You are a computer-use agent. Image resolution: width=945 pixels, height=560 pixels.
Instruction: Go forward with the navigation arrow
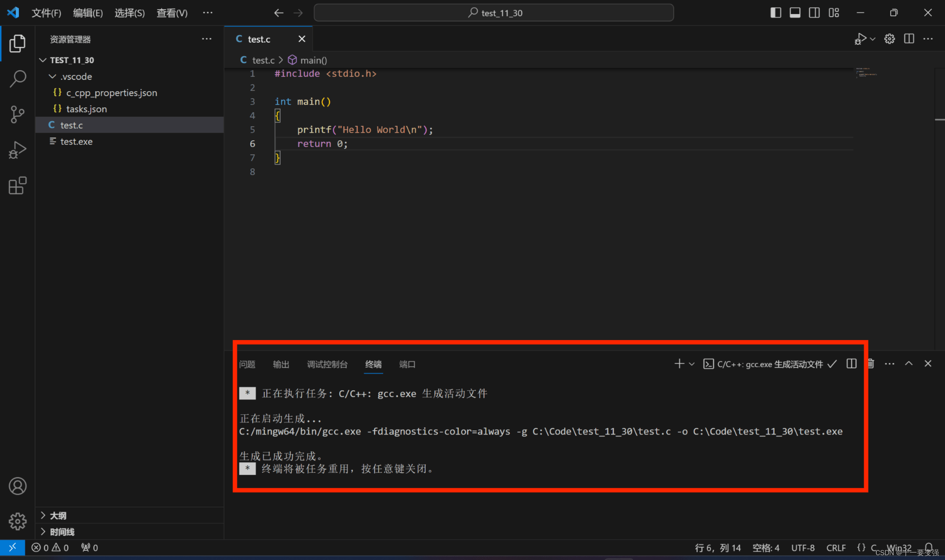pyautogui.click(x=298, y=13)
